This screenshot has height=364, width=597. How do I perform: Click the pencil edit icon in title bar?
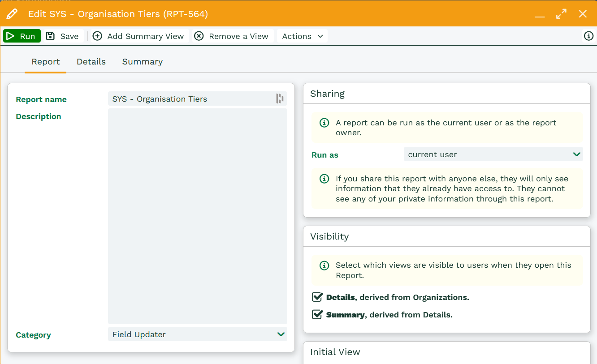(12, 14)
